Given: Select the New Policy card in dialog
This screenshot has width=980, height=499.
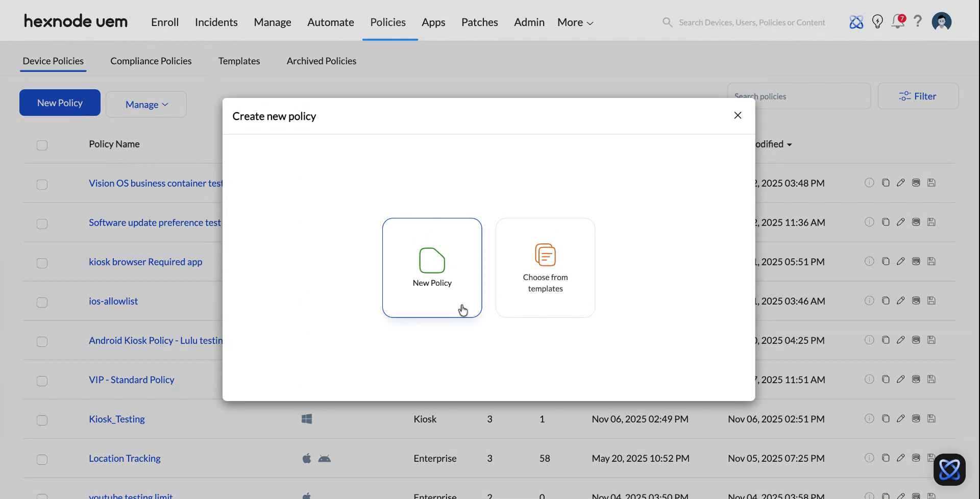Looking at the screenshot, I should click(x=432, y=268).
